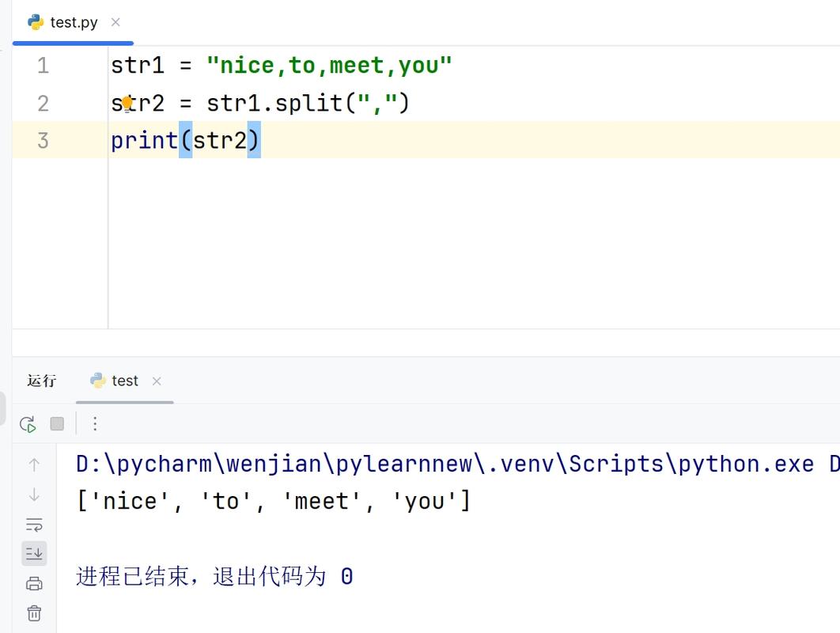Toggle soft-wrap for the console output
Screen dimensions: 840x633
[34, 523]
